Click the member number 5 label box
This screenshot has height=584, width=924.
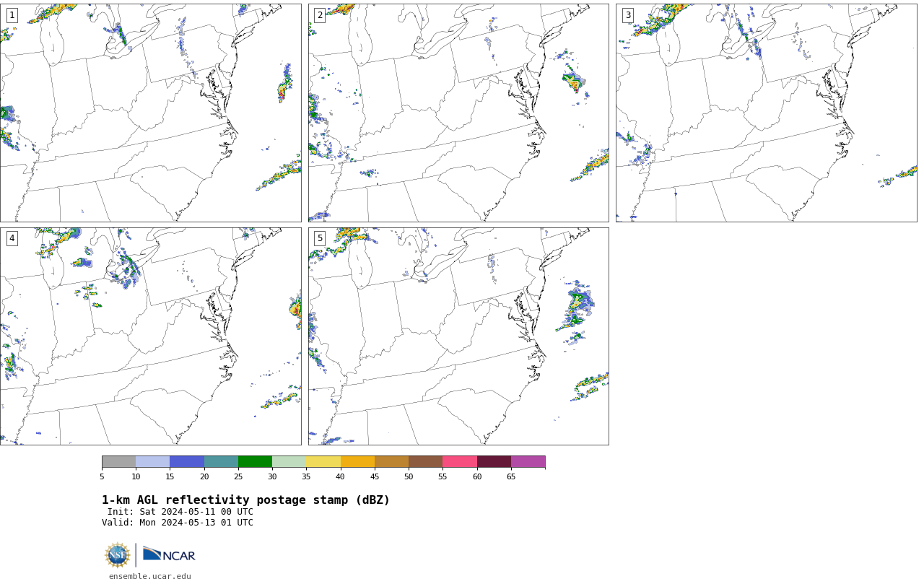[320, 238]
